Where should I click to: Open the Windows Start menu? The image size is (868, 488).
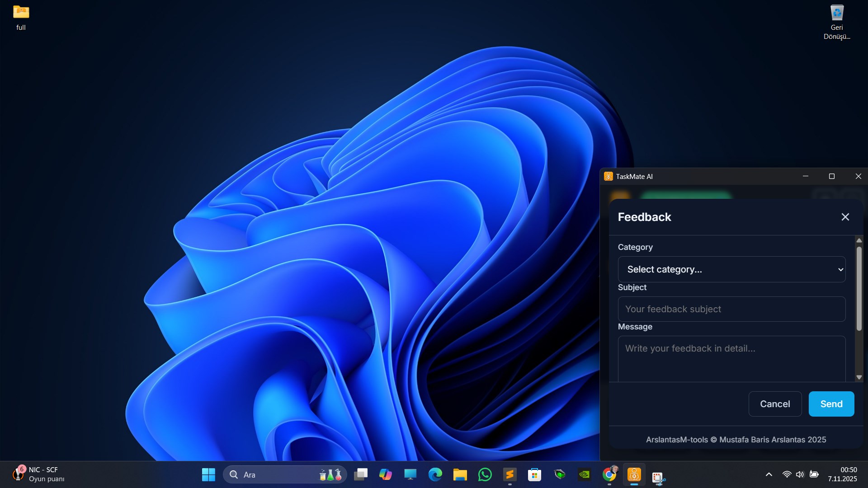pos(208,474)
